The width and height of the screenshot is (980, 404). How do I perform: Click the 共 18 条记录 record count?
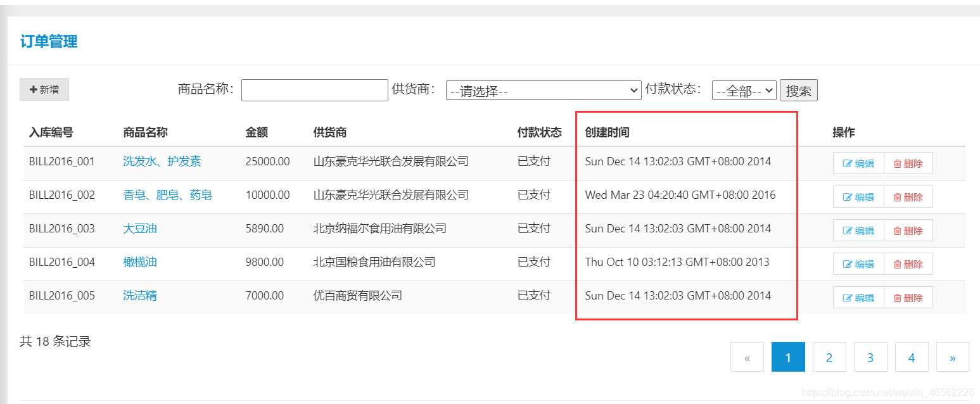point(56,342)
